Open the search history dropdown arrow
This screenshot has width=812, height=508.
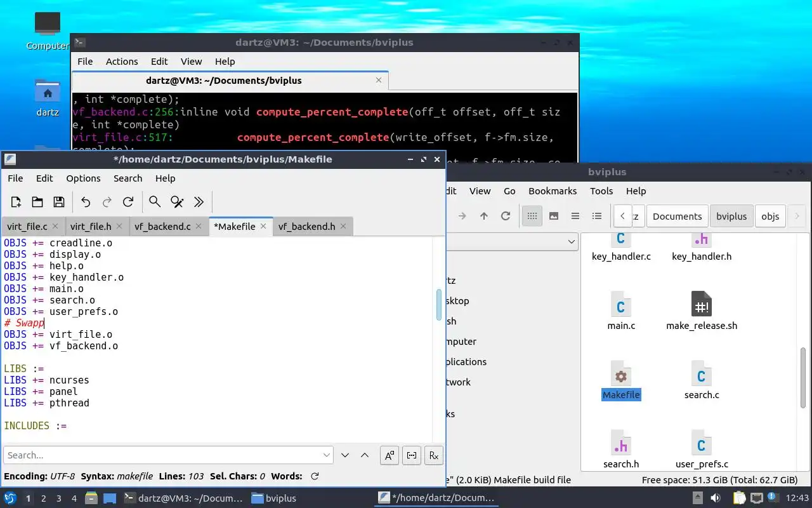click(x=327, y=455)
